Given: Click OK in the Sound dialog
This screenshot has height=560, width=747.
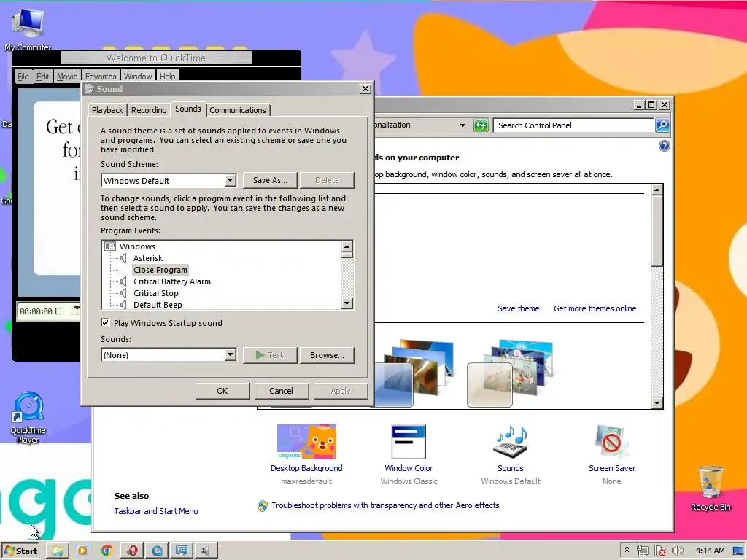Looking at the screenshot, I should coord(222,391).
